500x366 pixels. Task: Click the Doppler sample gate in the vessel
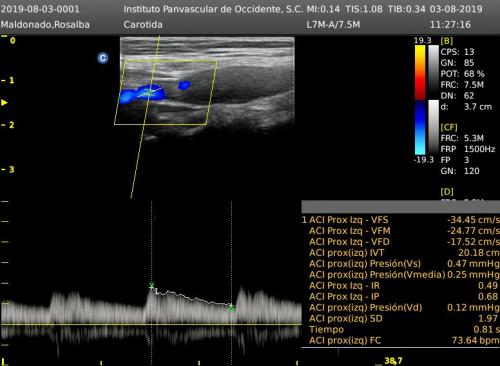[149, 92]
